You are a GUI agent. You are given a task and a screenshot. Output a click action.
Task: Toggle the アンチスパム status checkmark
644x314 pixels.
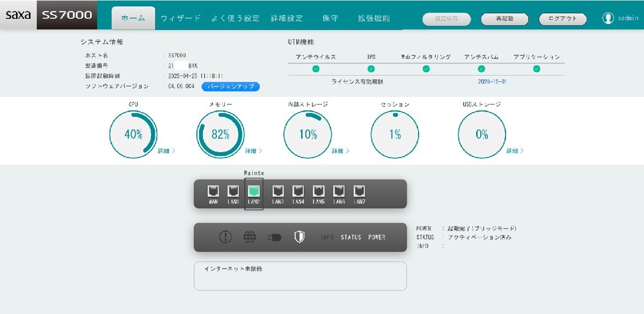[x=481, y=68]
